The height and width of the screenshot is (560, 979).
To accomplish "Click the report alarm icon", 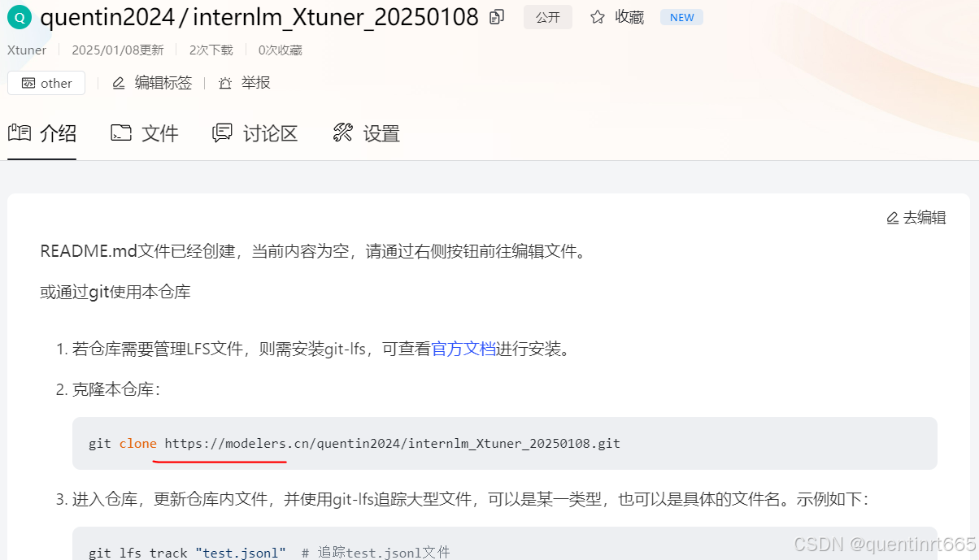I will pos(225,83).
